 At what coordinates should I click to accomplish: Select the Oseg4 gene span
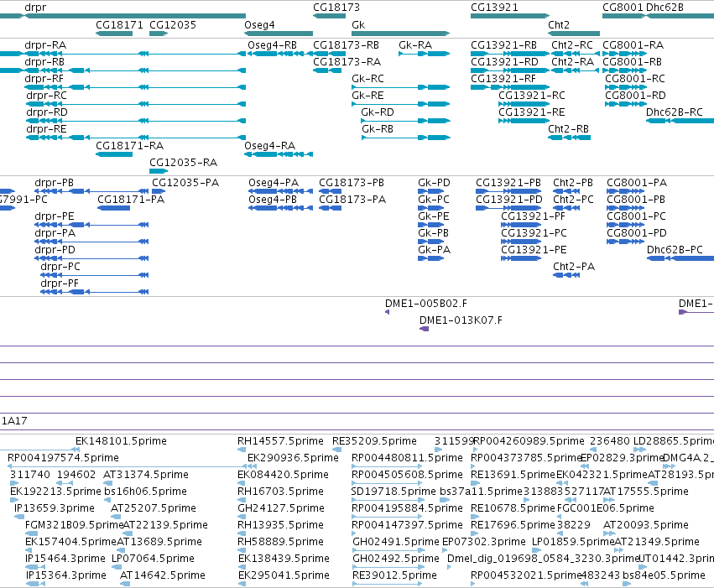pyautogui.click(x=279, y=34)
